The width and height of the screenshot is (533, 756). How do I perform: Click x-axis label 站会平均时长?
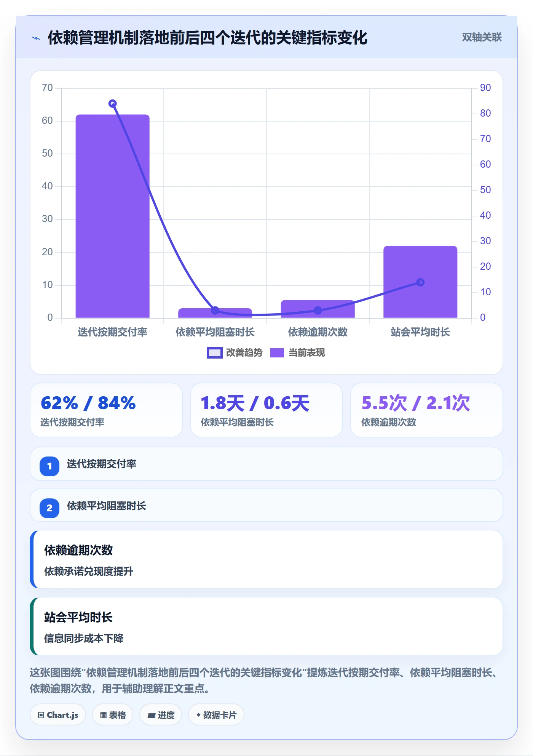point(420,332)
